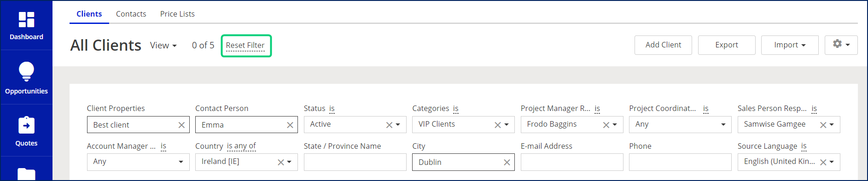Click the Phone input field

[x=680, y=162]
